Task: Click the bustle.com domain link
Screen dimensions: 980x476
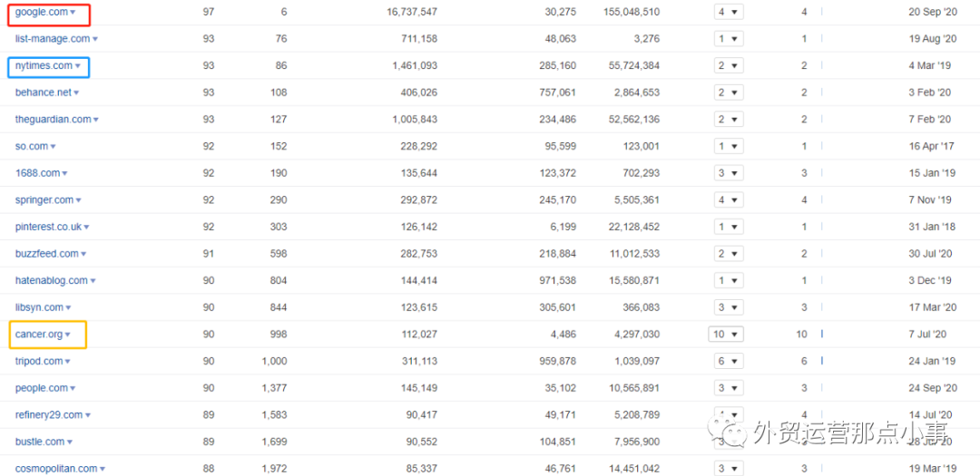Action: point(40,442)
